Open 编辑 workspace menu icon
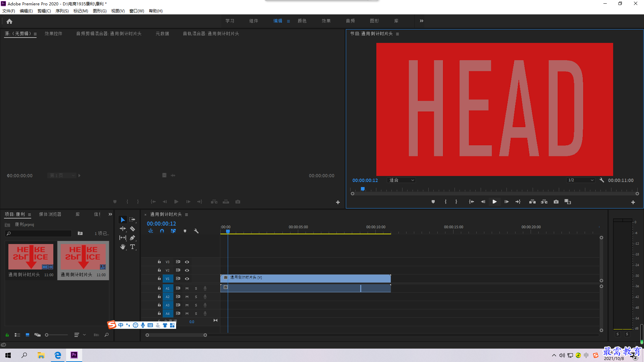 [288, 21]
